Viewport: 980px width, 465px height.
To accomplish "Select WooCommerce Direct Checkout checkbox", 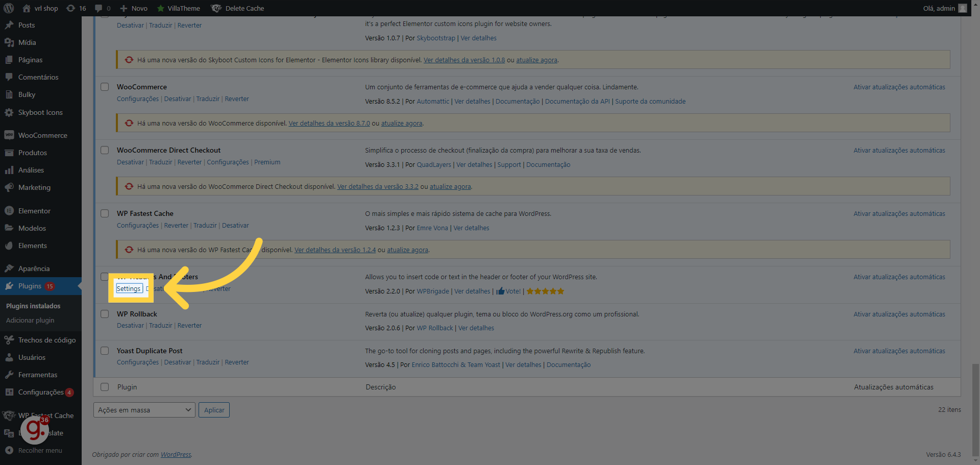I will (x=105, y=150).
